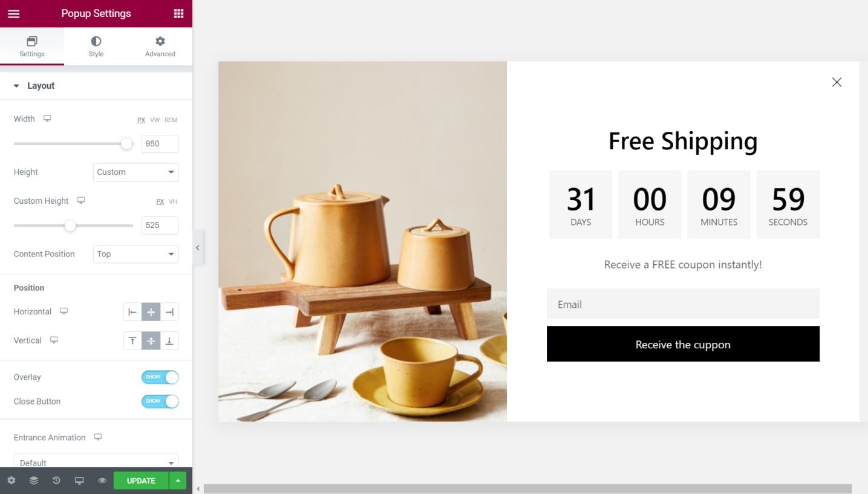Toggle the Overlay show switch
The height and width of the screenshot is (494, 868).
tap(160, 377)
